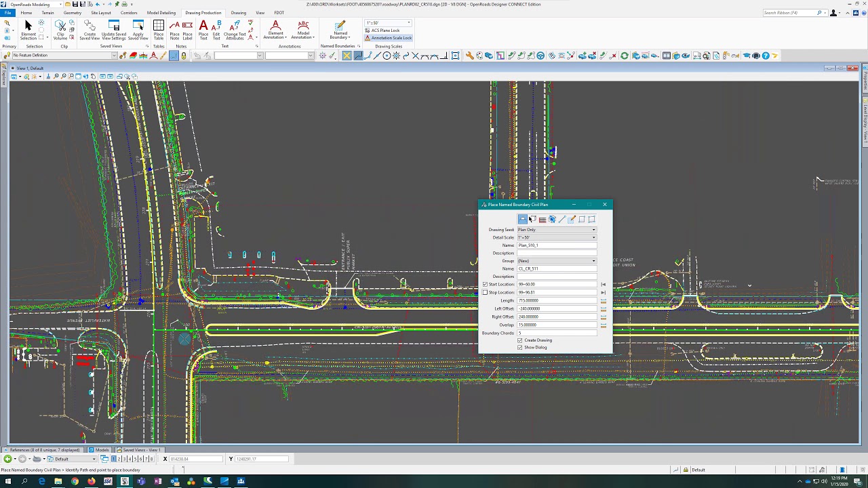Toggle the Create Drawing checkbox
This screenshot has width=868, height=488.
(x=520, y=340)
